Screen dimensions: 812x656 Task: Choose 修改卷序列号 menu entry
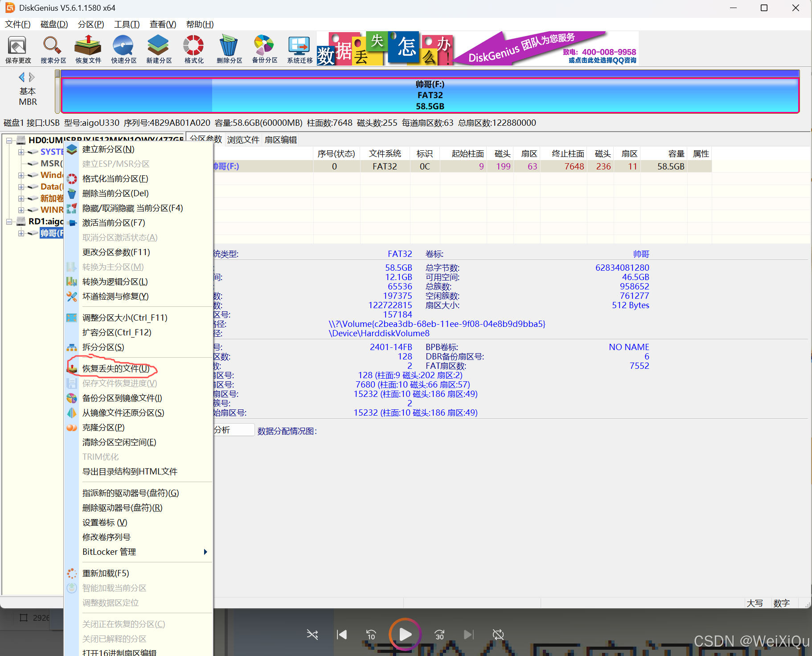tap(139, 537)
